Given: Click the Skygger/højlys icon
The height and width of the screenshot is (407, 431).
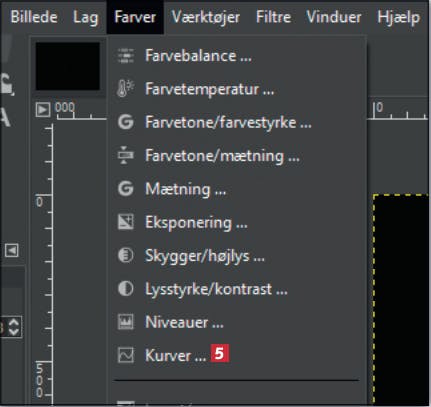Looking at the screenshot, I should 126,255.
